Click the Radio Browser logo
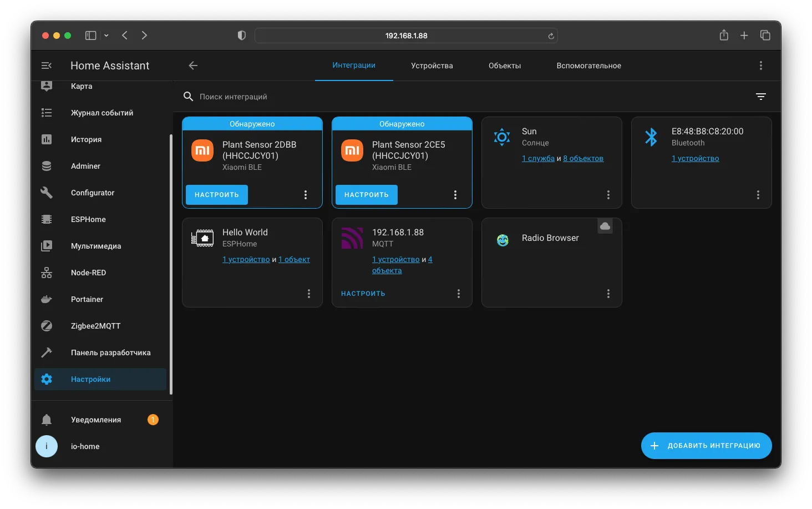Viewport: 812px width, 509px height. pyautogui.click(x=503, y=240)
